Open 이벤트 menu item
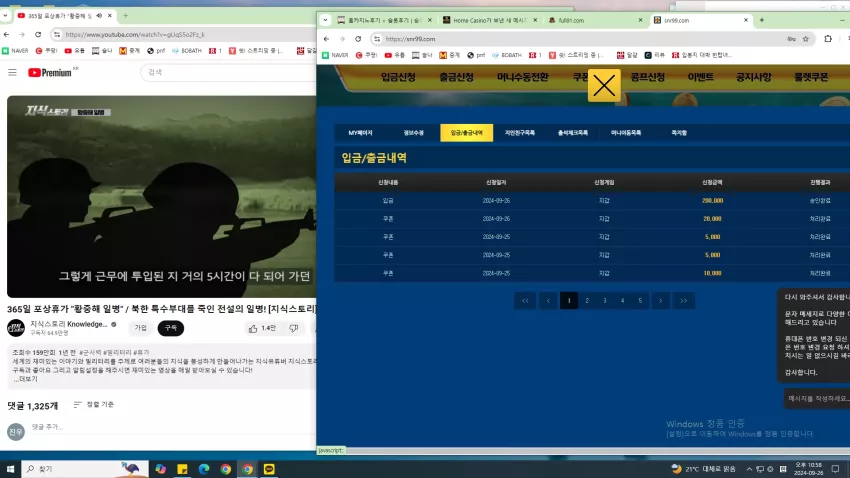The height and width of the screenshot is (478, 850). point(700,77)
